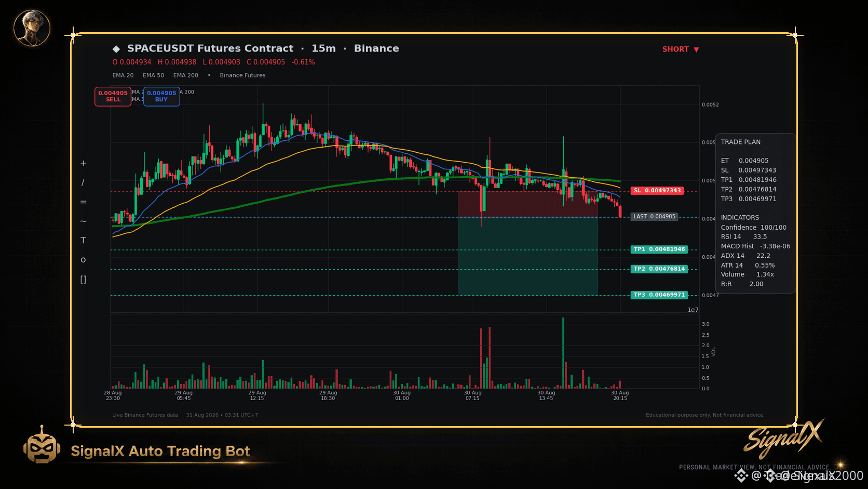Click the TP1 0.00481946 price tag
Image resolution: width=868 pixels, height=489 pixels.
pos(659,249)
